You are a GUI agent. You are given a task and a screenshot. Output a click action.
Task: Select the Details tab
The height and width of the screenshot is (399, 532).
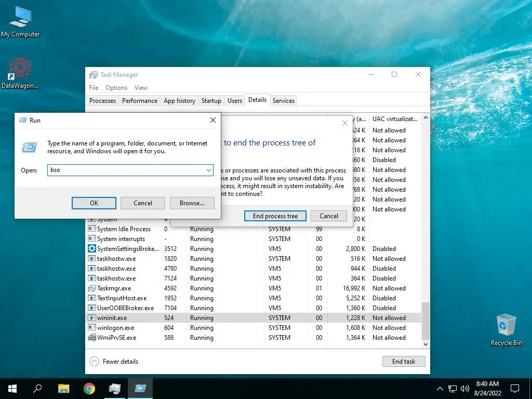pos(258,100)
